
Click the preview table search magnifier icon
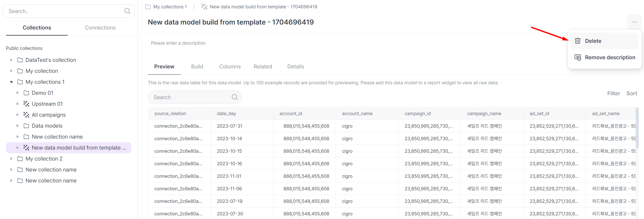tap(235, 97)
